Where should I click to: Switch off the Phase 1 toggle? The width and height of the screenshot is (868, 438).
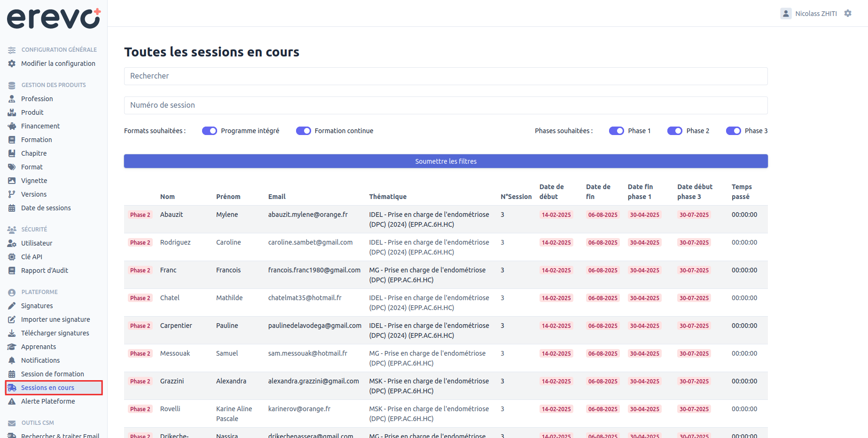click(617, 131)
